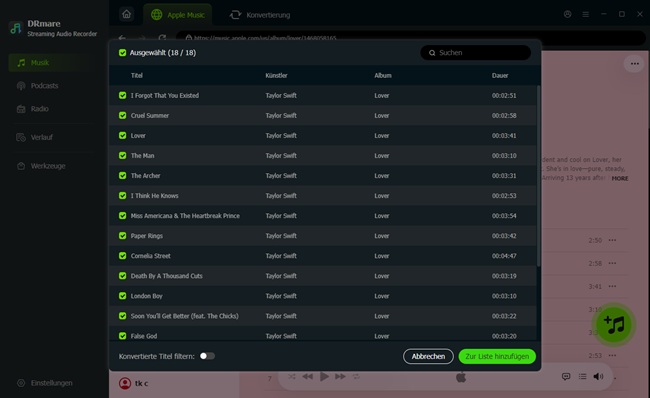Open the album three-dots more menu
The width and height of the screenshot is (650, 398).
point(634,63)
